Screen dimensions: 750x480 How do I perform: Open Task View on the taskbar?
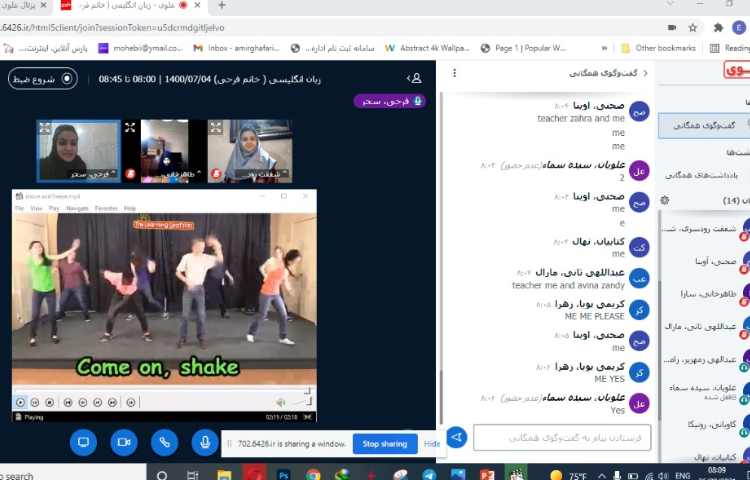[x=192, y=475]
